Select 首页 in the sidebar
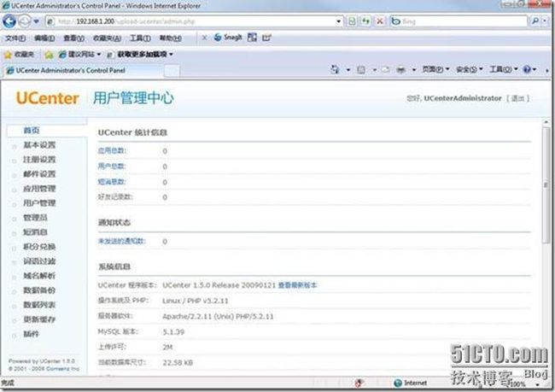This screenshot has height=392, width=555. pos(32,131)
